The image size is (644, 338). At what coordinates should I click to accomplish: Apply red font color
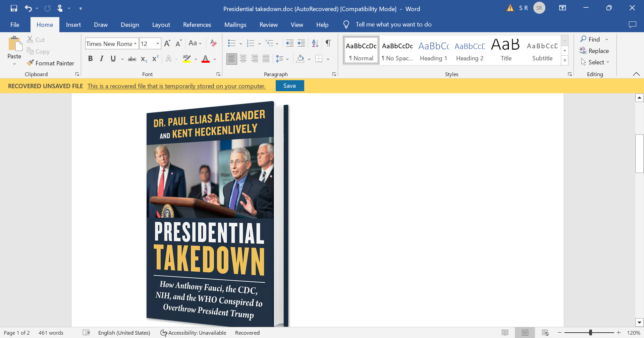[206, 59]
